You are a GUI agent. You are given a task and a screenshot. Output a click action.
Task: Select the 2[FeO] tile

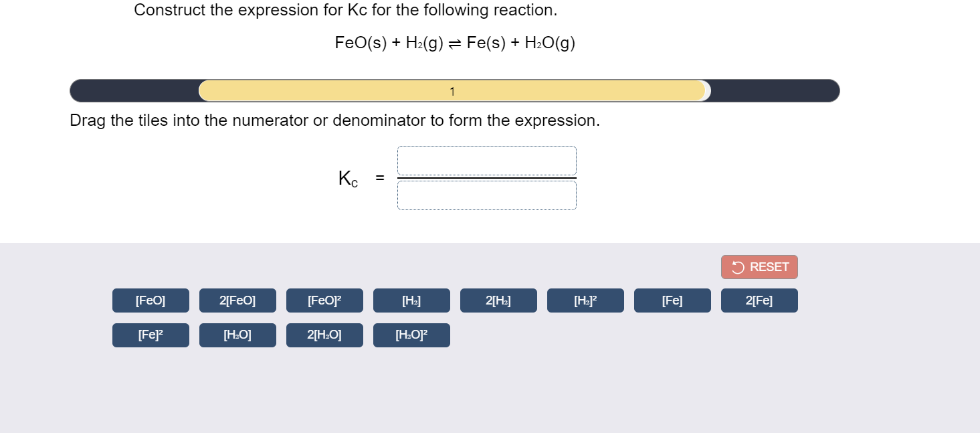237,300
